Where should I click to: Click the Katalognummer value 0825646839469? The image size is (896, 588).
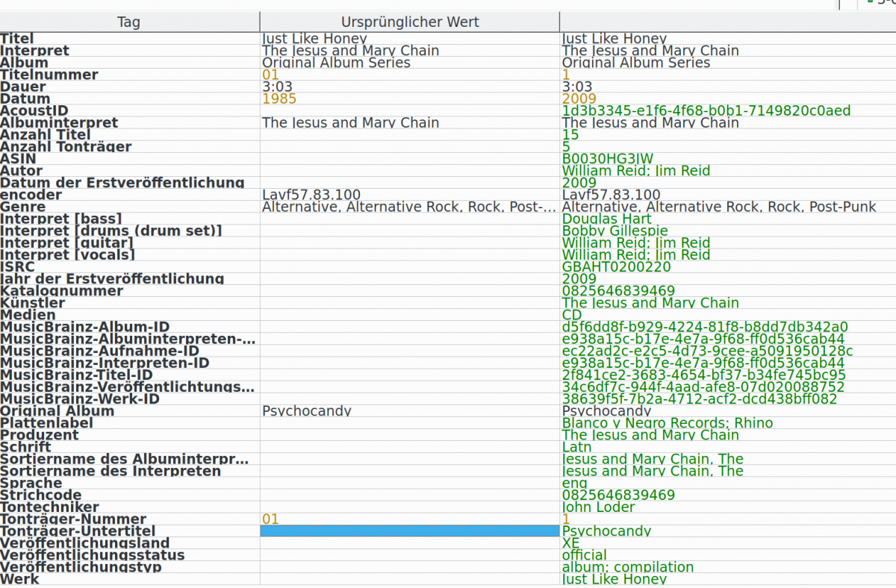point(618,291)
